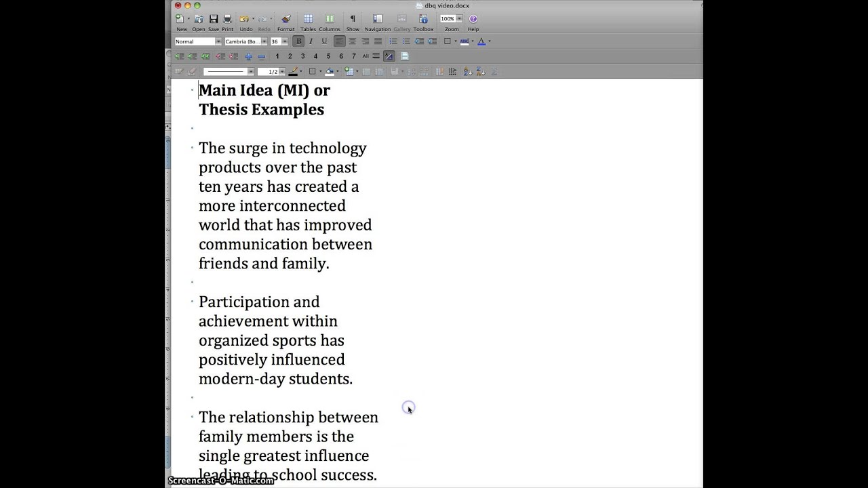Screen dimensions: 868x488
Task: Toggle Show Formatting in outline
Action: (x=389, y=56)
